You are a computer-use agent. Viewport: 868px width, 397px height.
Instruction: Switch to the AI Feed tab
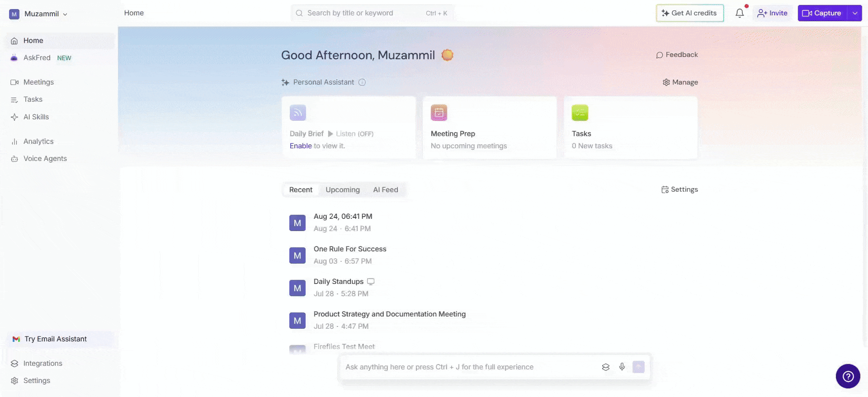tap(386, 190)
